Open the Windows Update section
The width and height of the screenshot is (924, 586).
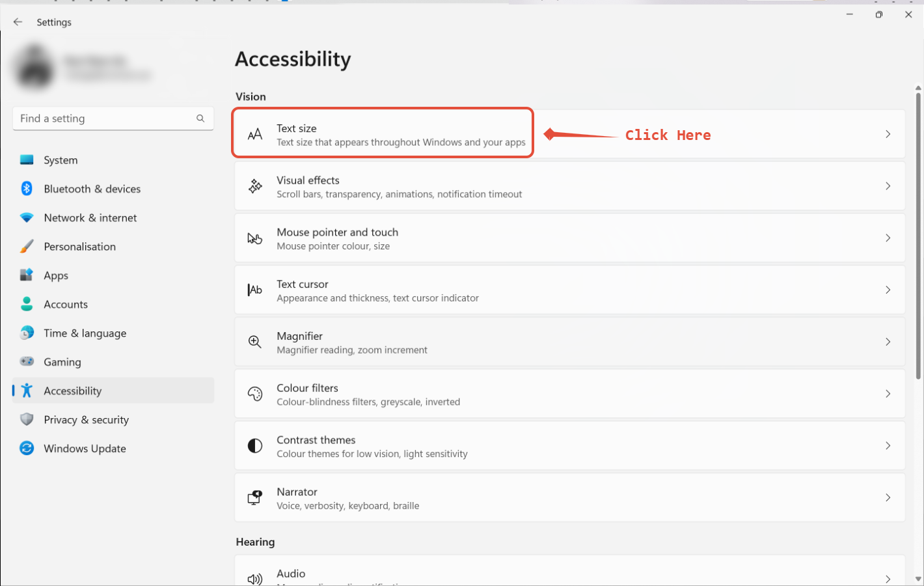(x=85, y=449)
